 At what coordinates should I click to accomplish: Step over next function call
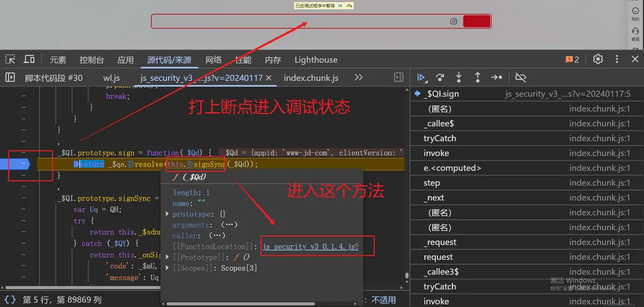[x=440, y=77]
